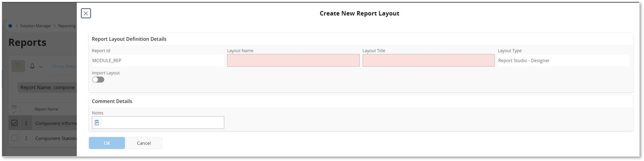Enable the Import Layout toggle

click(x=98, y=80)
